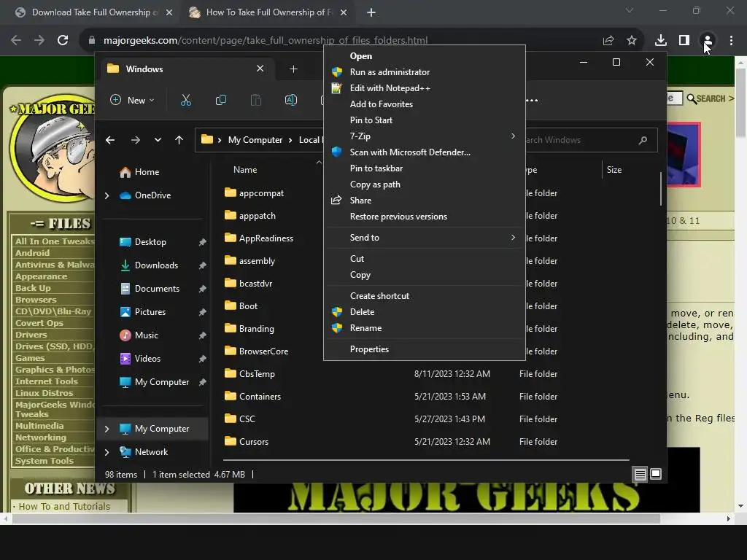
Task: Choose Edit with Notepad++
Action: point(390,88)
